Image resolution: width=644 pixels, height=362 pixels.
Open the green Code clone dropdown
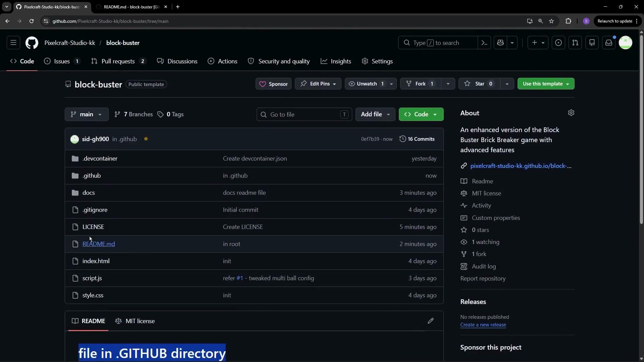pos(421,114)
